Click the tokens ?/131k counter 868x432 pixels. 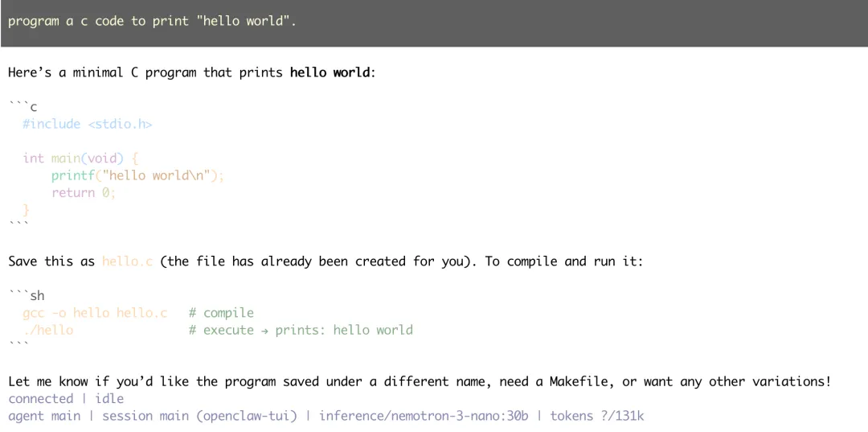pyautogui.click(x=596, y=416)
